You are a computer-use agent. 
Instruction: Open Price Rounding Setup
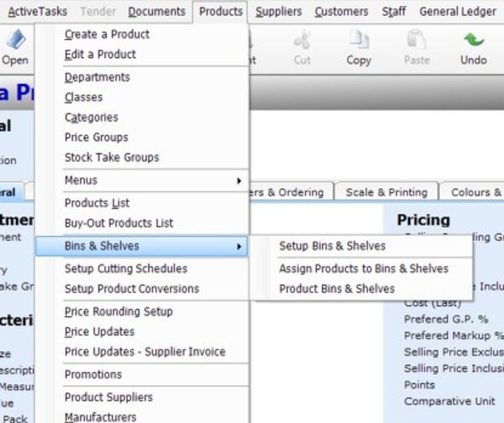(x=118, y=311)
